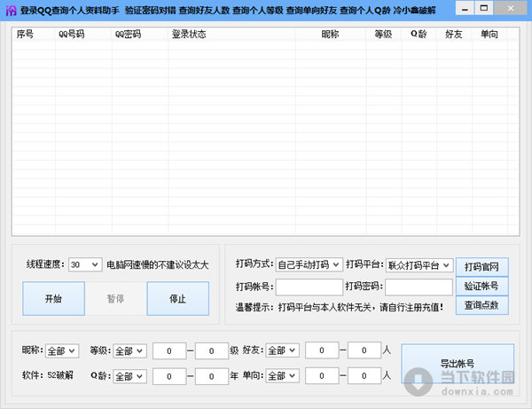Click the app icon in the title bar
The width and height of the screenshot is (532, 409).
11,10
